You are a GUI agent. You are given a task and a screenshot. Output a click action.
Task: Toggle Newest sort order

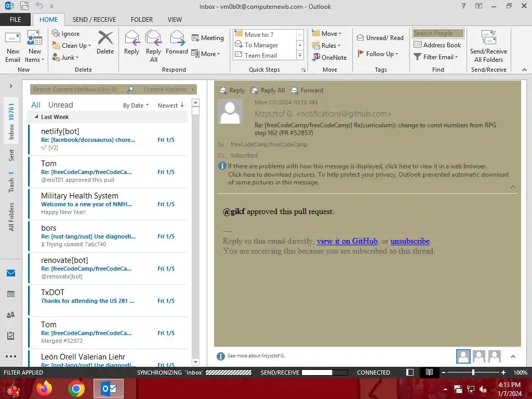[170, 105]
